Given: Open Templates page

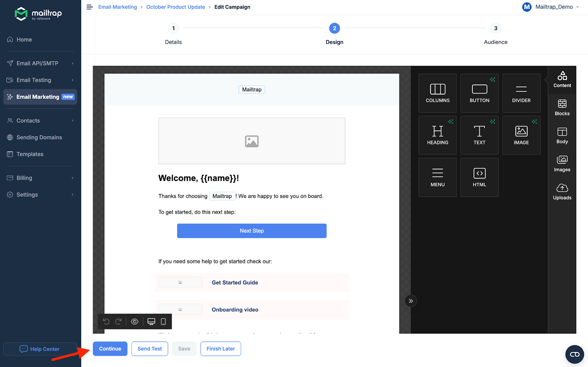Looking at the screenshot, I should pos(30,154).
